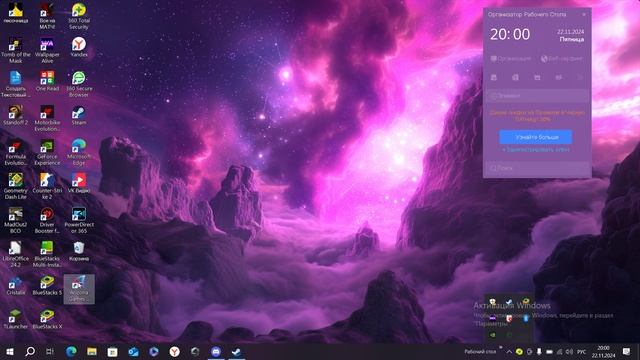Viewport: 640px width, 360px height.
Task: Open taskbar search with the magnifier icon
Action: pyautogui.click(x=30, y=351)
